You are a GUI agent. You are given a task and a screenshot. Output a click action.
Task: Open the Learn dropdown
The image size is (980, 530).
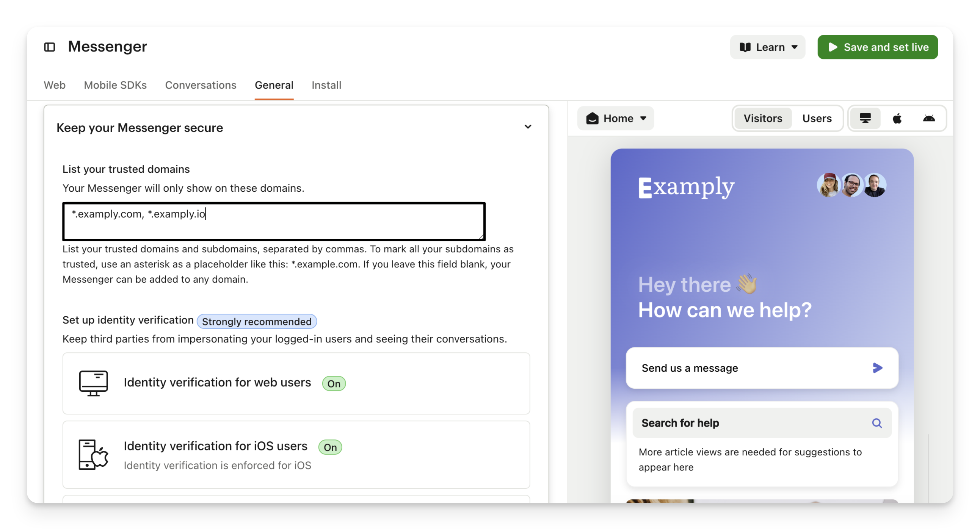767,47
